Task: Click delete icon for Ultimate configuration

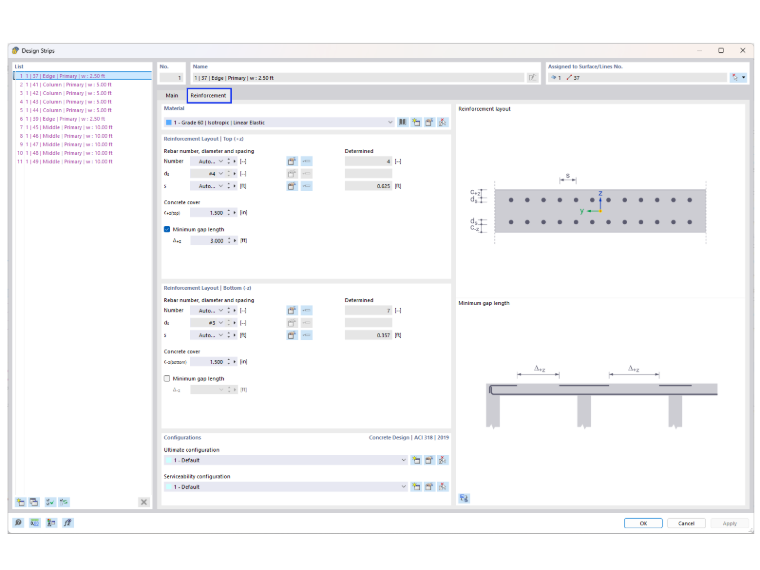Action: [443, 460]
